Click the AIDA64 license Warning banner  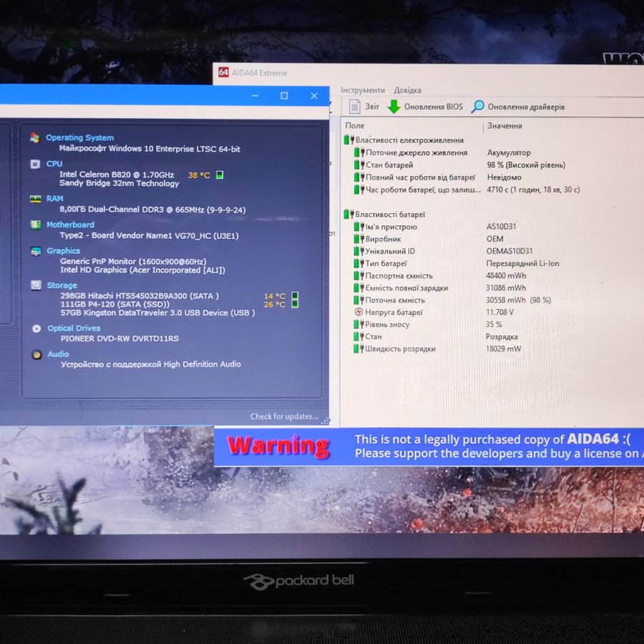pos(429,447)
